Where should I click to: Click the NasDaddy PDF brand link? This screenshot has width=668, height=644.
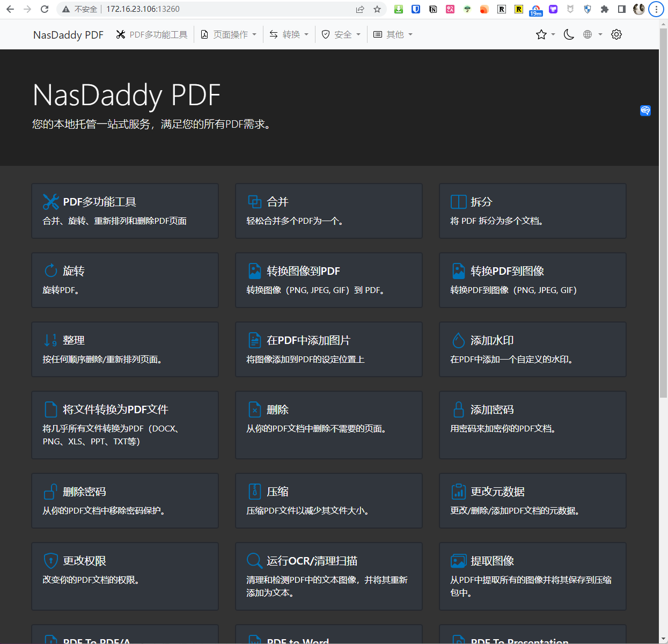pyautogui.click(x=68, y=35)
